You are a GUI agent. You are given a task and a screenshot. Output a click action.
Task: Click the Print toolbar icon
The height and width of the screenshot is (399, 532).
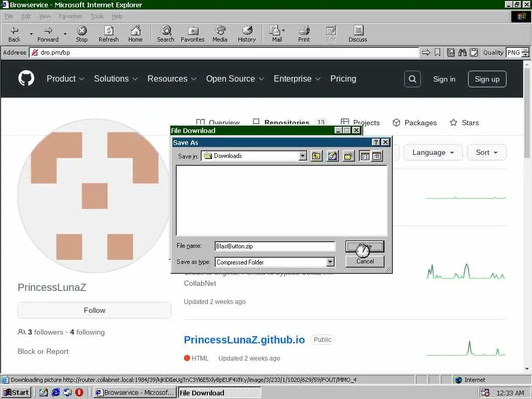304,34
